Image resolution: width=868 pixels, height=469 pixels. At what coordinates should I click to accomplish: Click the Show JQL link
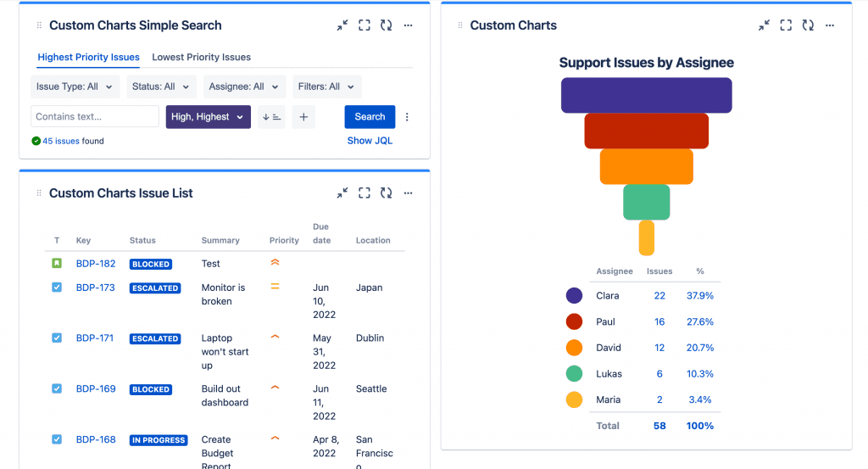(370, 141)
